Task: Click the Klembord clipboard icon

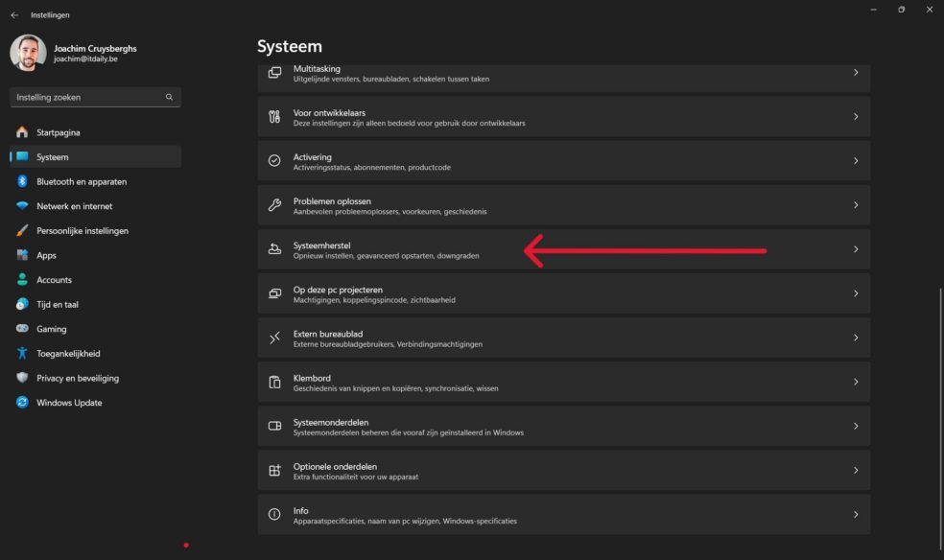Action: coord(274,382)
